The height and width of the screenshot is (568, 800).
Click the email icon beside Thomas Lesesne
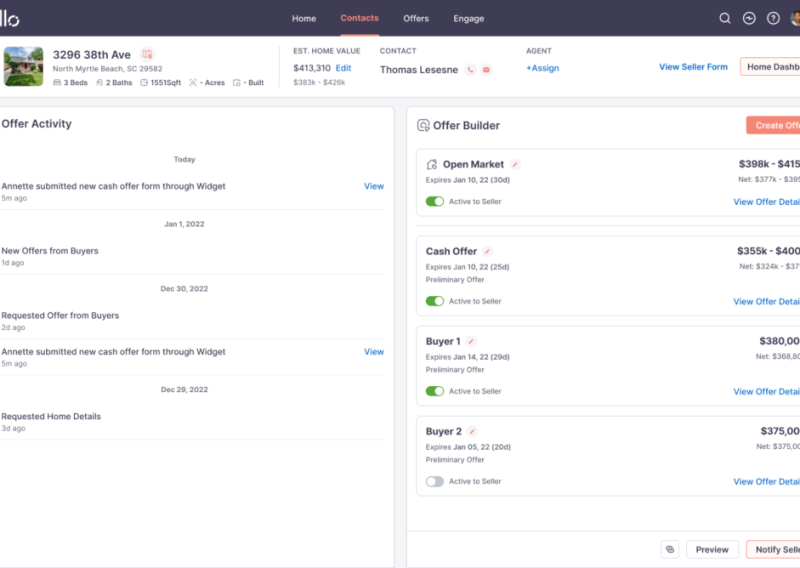tap(486, 70)
